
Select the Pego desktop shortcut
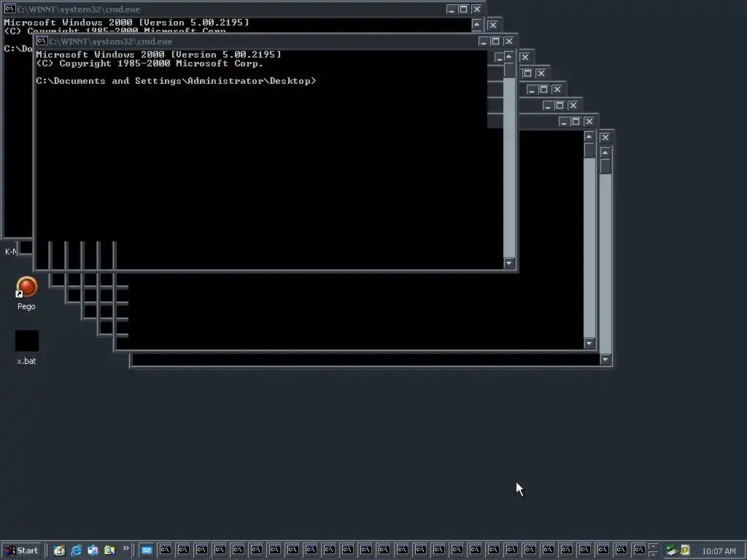26,293
